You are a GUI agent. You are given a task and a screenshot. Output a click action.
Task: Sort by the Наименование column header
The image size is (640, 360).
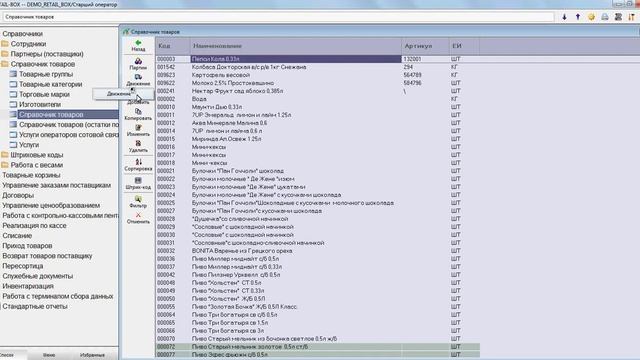296,46
